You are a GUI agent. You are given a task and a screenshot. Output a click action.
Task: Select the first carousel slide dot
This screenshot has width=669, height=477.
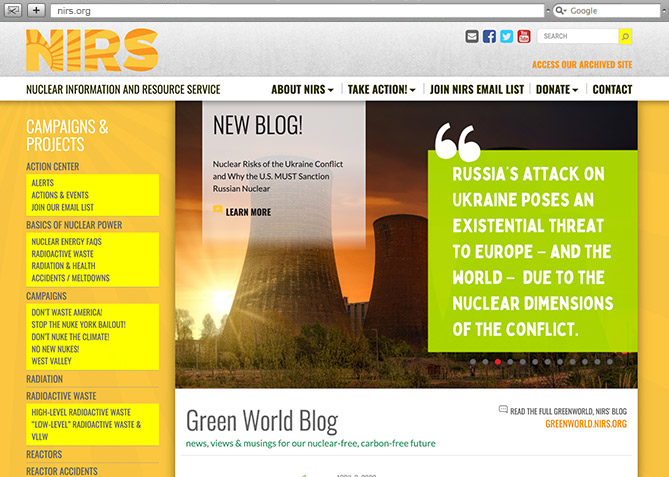[473, 361]
